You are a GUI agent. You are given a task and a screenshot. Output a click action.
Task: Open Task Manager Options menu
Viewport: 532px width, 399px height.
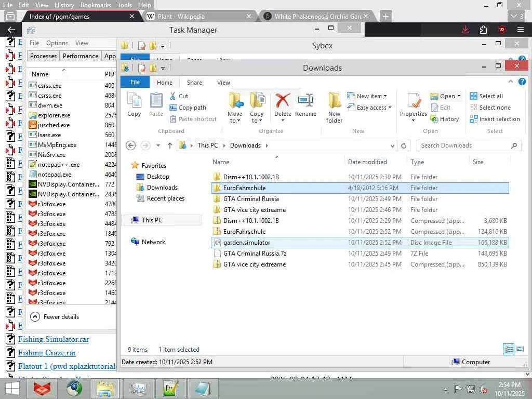[x=57, y=43]
